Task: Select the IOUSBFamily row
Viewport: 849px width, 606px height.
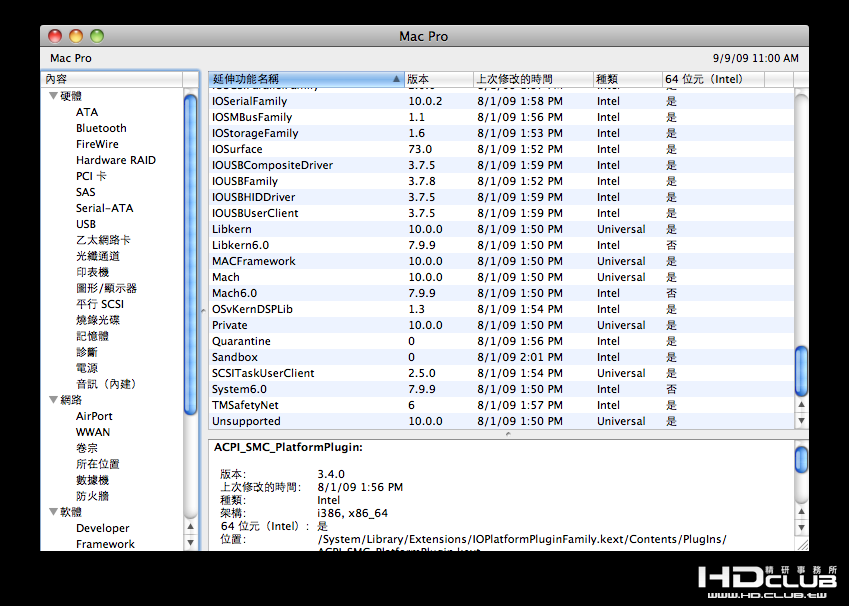Action: click(x=501, y=181)
